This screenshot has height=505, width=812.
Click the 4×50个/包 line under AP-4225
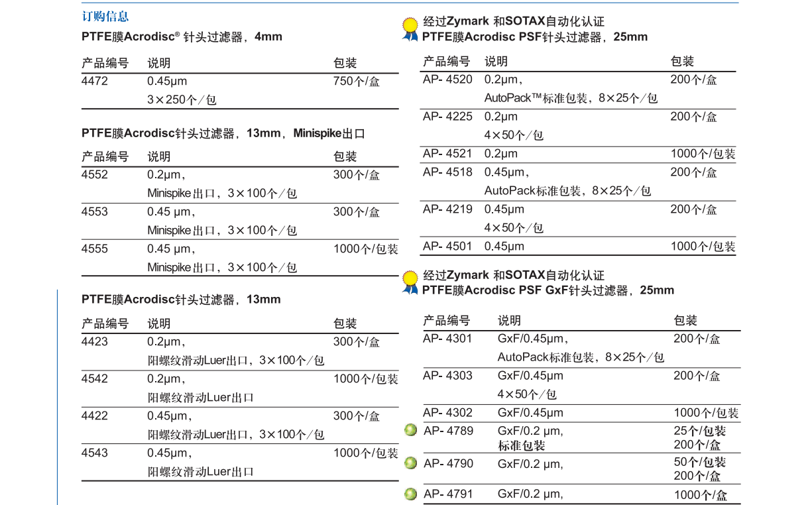pos(514,135)
